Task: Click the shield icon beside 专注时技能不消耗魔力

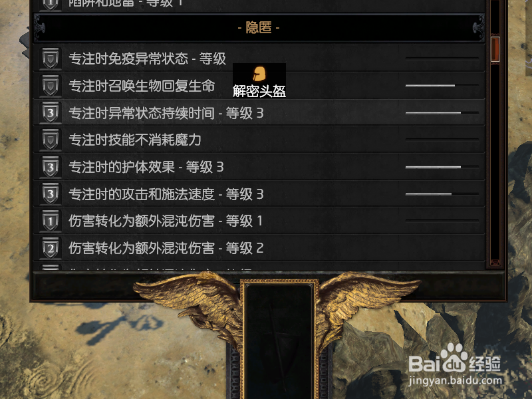Action: (x=51, y=140)
